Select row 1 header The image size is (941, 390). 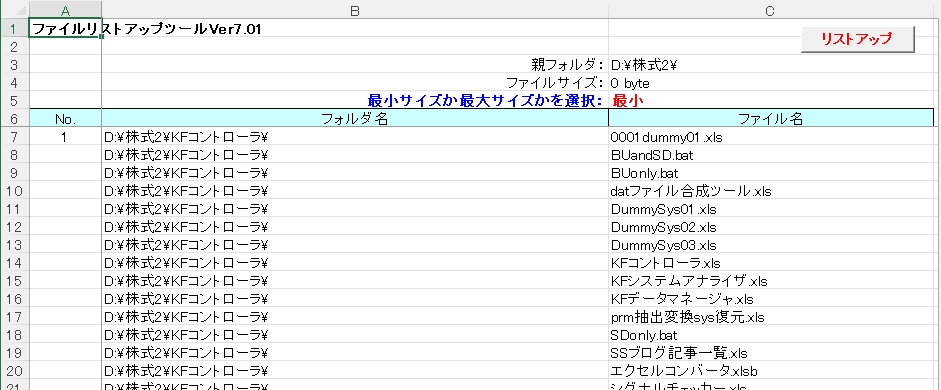coord(14,28)
